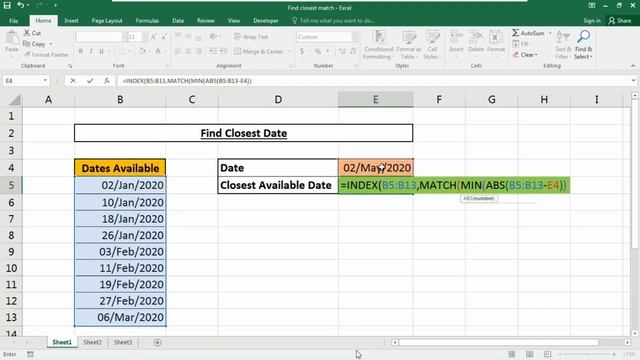Open Conditional Formatting menu
The width and height of the screenshot is (640, 360).
pos(378,45)
